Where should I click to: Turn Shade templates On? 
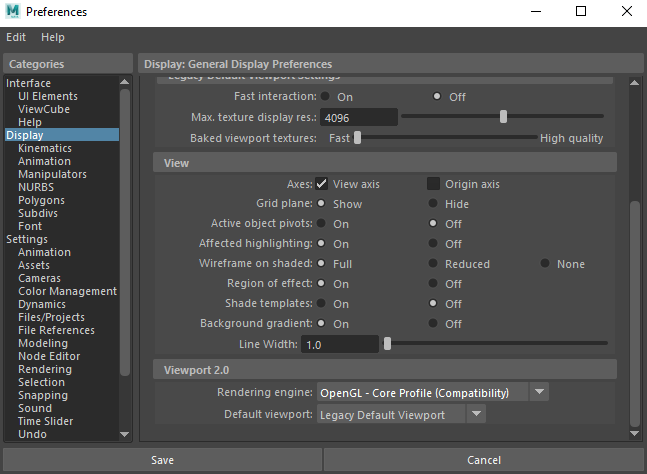(x=321, y=303)
